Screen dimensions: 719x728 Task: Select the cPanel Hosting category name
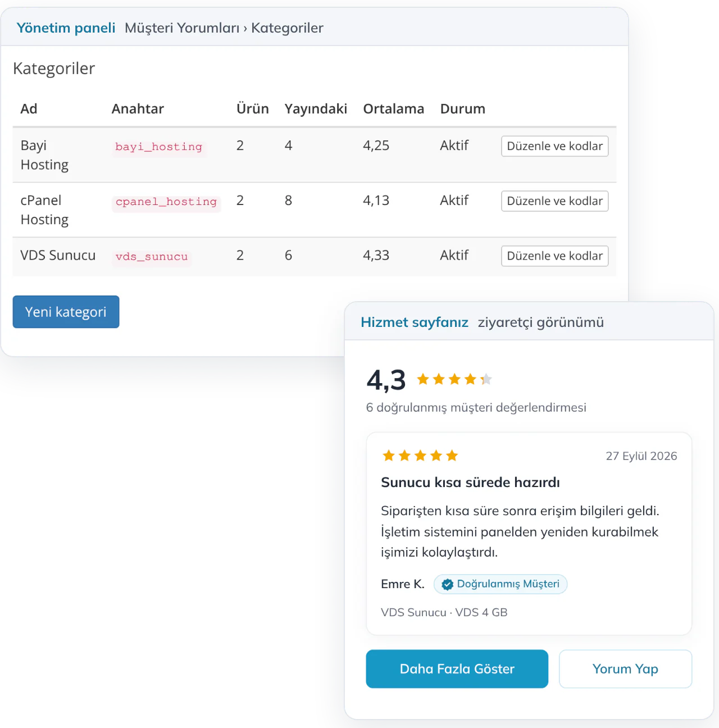44,210
